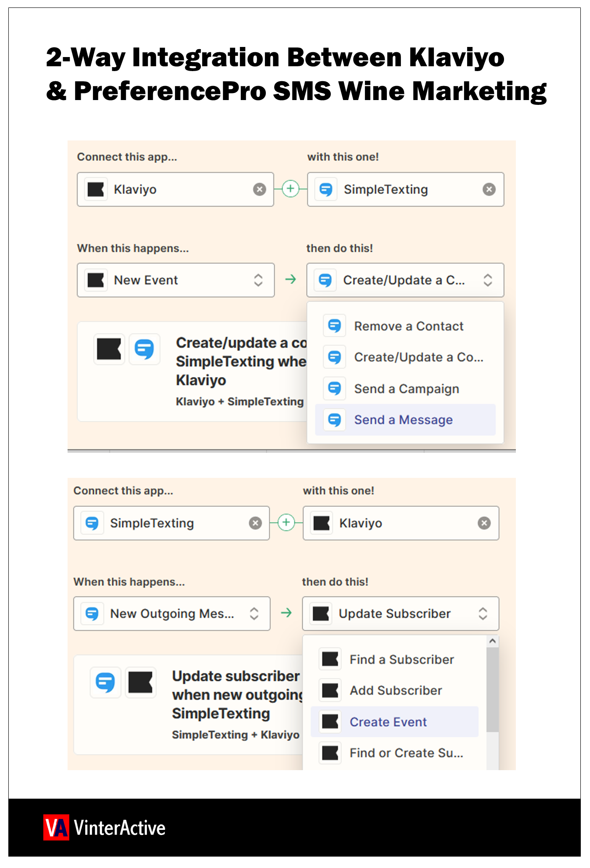590x868 pixels.
Task: Expand the Update Subscriber action dropdown
Action: click(400, 613)
